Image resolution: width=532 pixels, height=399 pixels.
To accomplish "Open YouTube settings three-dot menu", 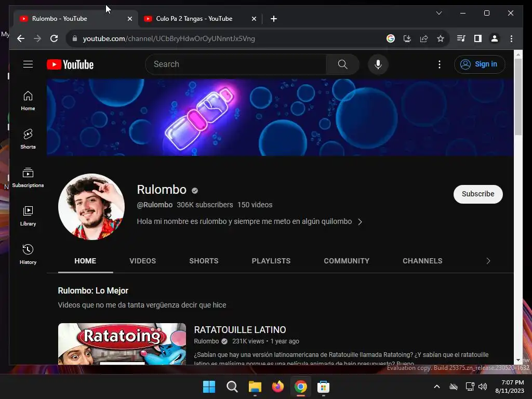I will pyautogui.click(x=440, y=64).
